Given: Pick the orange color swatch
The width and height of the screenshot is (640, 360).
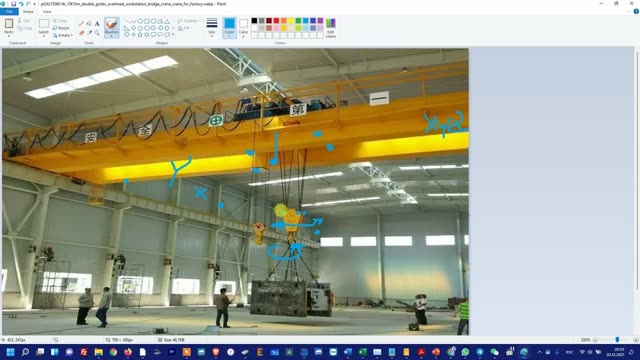Looking at the screenshot, I should (x=284, y=21).
